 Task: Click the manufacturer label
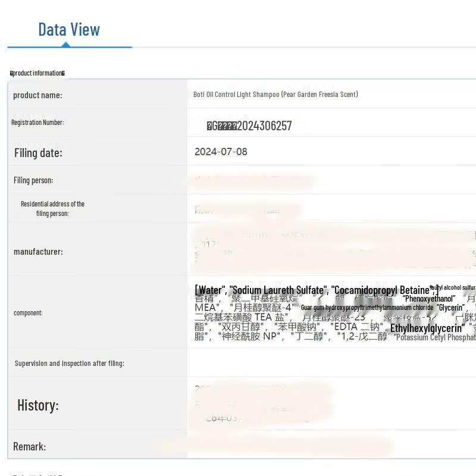(x=38, y=252)
